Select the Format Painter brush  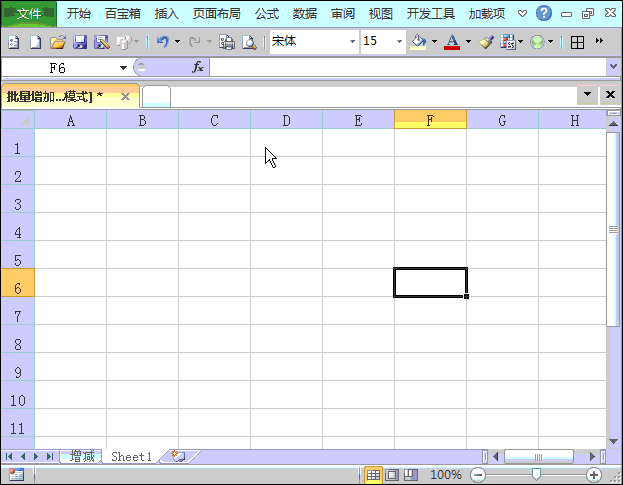pyautogui.click(x=486, y=42)
